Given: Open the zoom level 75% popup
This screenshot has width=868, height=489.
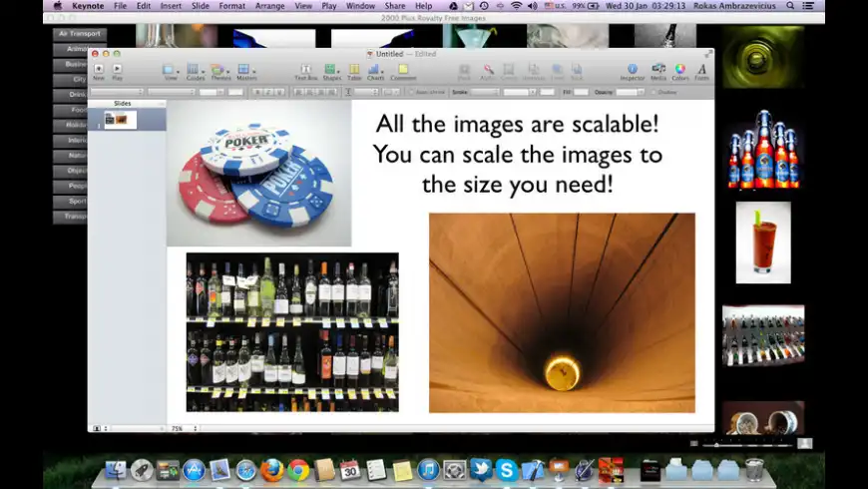Looking at the screenshot, I should (x=184, y=429).
